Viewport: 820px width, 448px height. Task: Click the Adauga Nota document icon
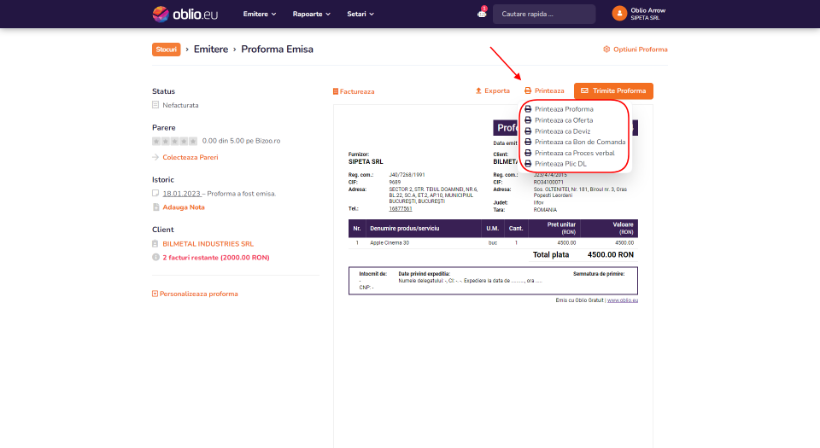[155, 207]
